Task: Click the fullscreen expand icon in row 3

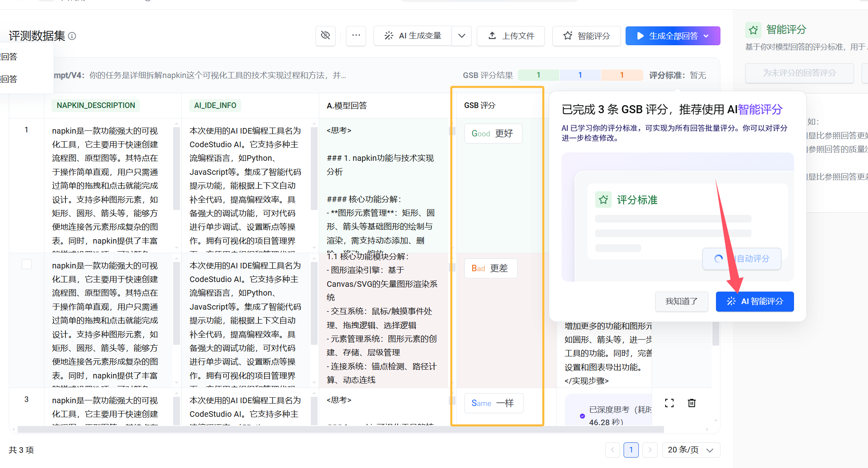Action: pos(669,403)
